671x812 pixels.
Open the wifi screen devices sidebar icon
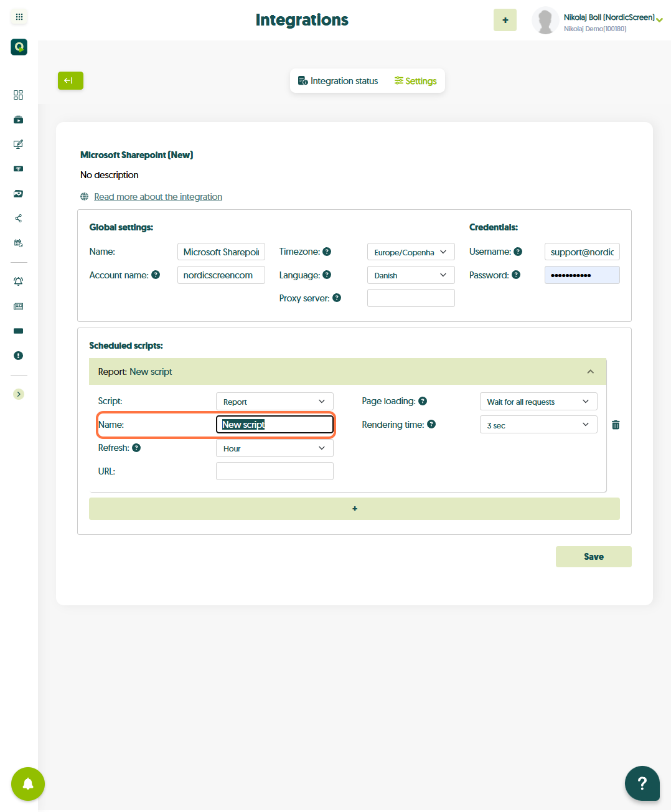[19, 169]
